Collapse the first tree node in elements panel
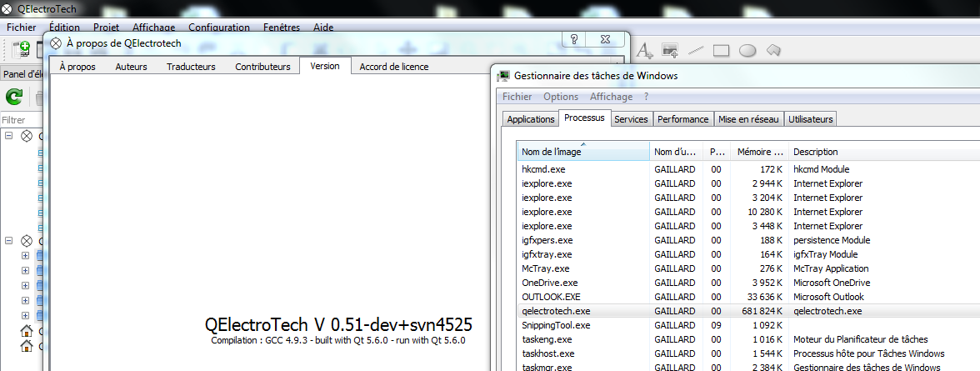The image size is (980, 371). click(9, 136)
